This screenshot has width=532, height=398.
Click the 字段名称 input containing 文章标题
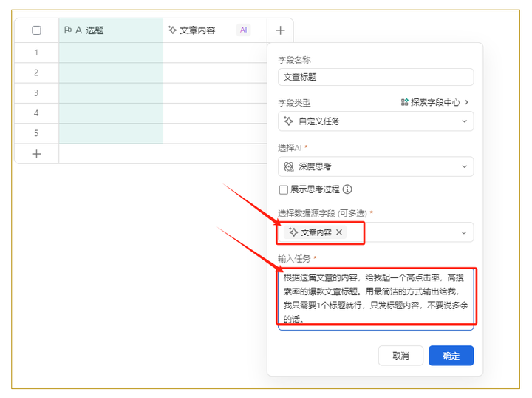point(375,77)
